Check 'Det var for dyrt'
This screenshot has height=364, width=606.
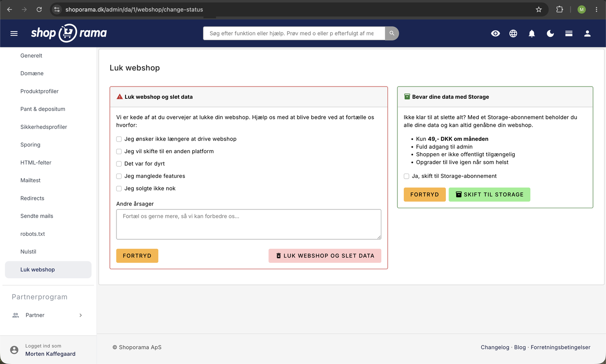click(x=119, y=164)
